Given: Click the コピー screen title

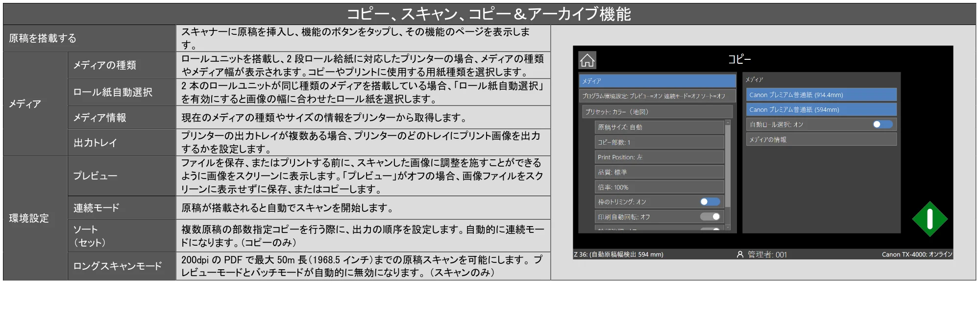Looking at the screenshot, I should click(739, 59).
